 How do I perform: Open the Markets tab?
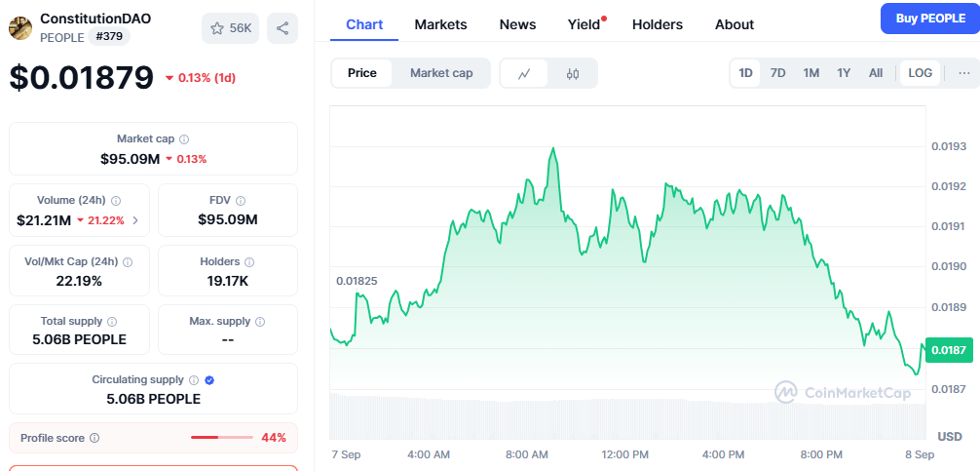click(x=440, y=24)
